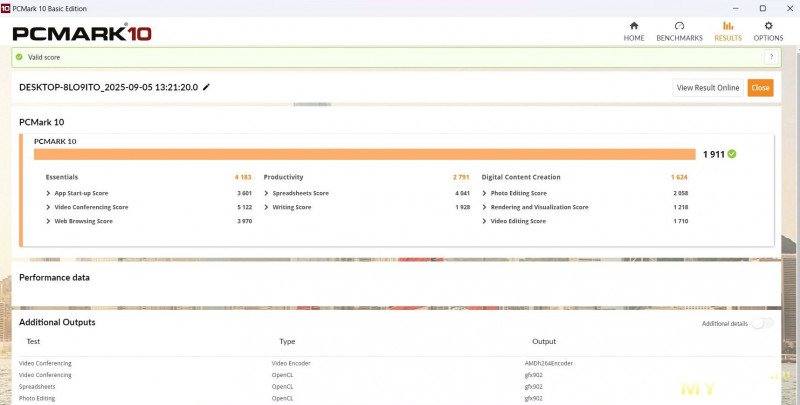Click the Performance data heading
Viewport: 800px width, 405px height.
(x=54, y=277)
